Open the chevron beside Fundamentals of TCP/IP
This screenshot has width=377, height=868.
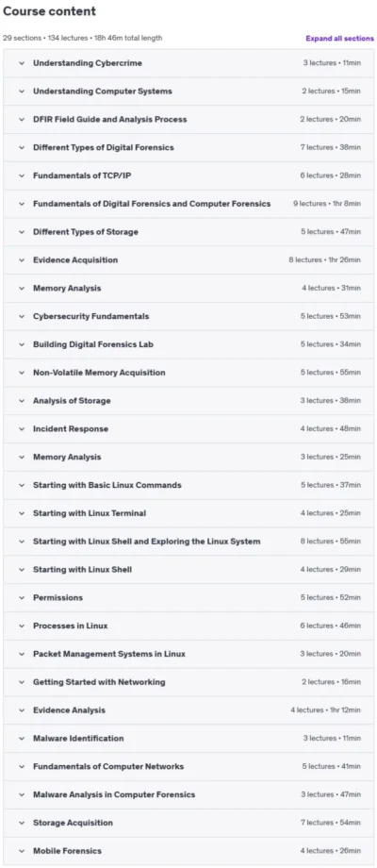pyautogui.click(x=22, y=175)
